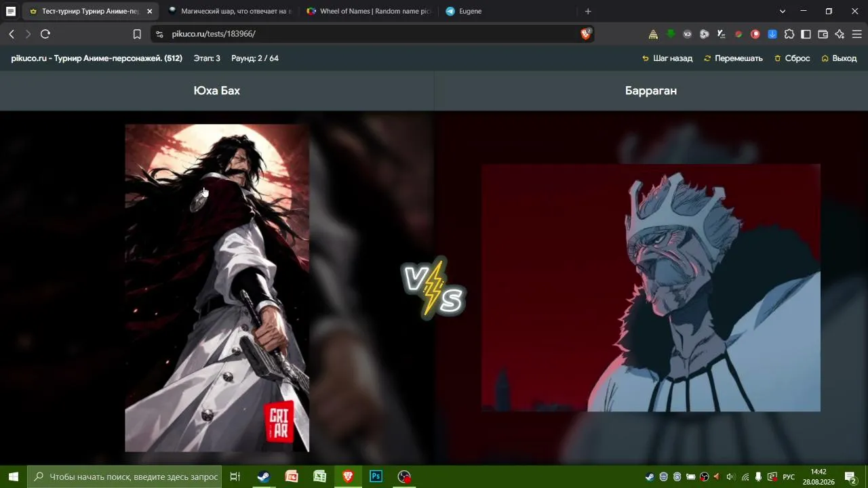Choose Юха Бах by his name header
The width and height of the screenshot is (868, 488).
217,91
